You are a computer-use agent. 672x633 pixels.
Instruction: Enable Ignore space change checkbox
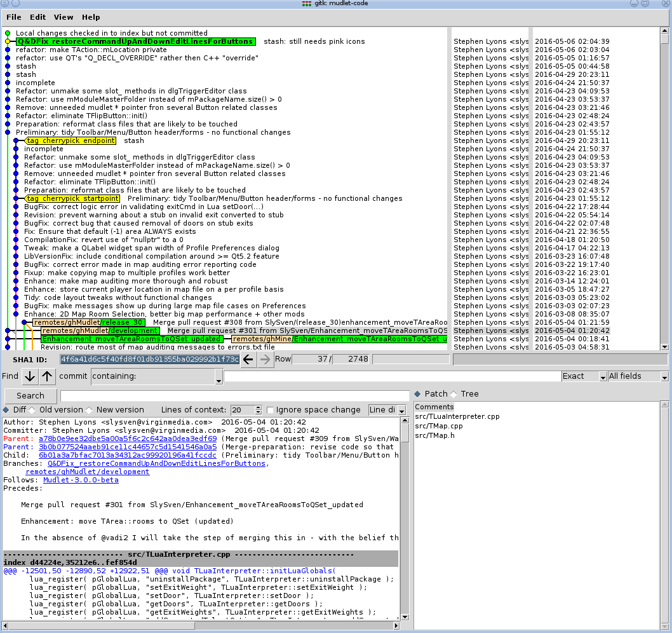[x=270, y=410]
